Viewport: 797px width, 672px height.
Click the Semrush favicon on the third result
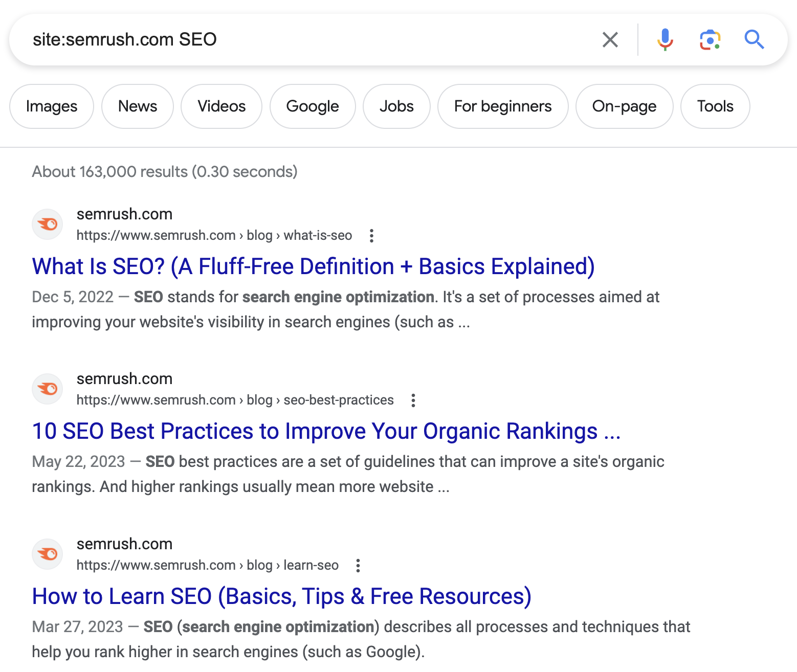[47, 554]
